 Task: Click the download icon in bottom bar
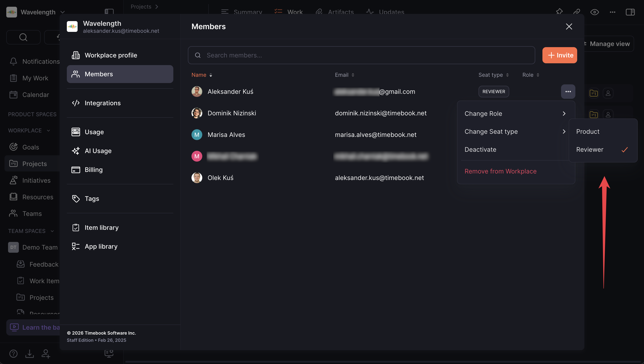click(x=30, y=353)
